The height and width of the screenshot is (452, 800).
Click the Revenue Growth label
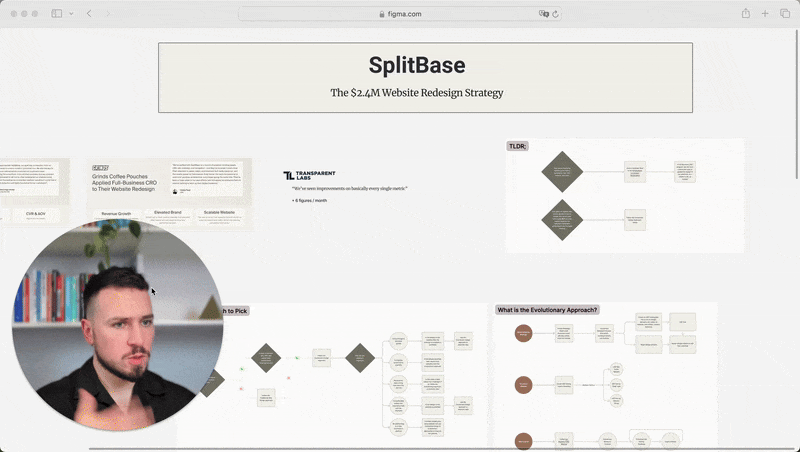click(116, 214)
